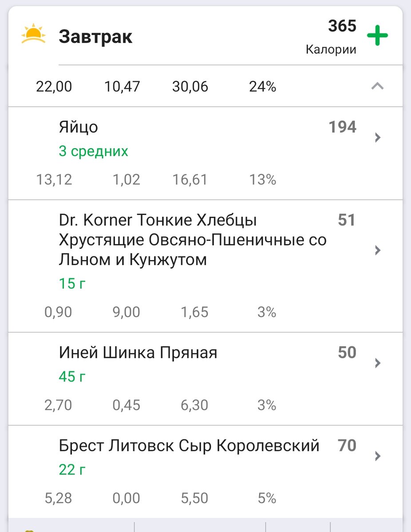Open Иней Шинка Пряная details arrow
Viewport: 411px width, 532px height.
coord(378,363)
